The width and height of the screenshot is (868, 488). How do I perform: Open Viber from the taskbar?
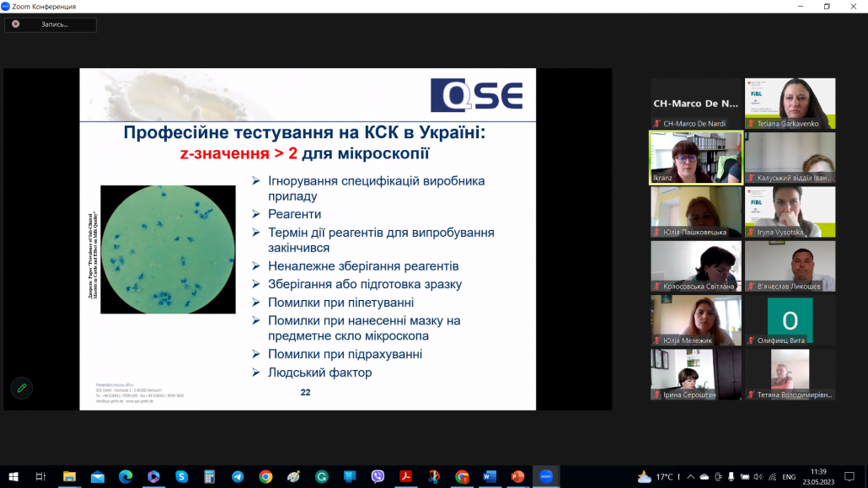[378, 476]
